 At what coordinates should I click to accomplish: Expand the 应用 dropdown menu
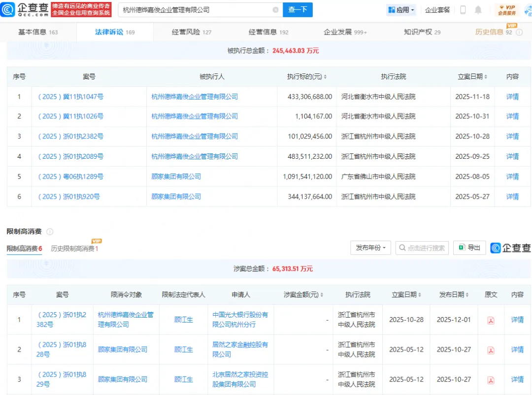pos(401,10)
